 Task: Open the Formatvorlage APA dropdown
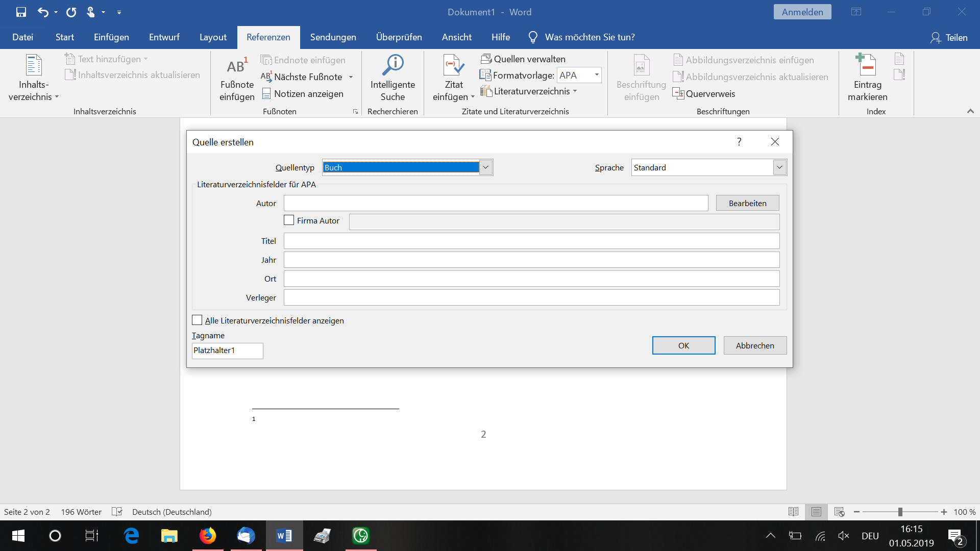click(596, 75)
